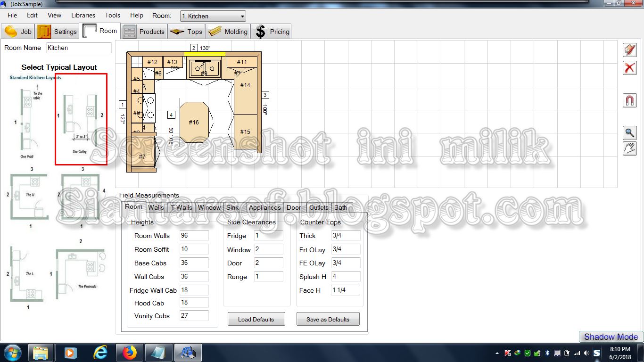This screenshot has height=362, width=644.
Task: Select the hand pan tool
Action: [x=629, y=148]
